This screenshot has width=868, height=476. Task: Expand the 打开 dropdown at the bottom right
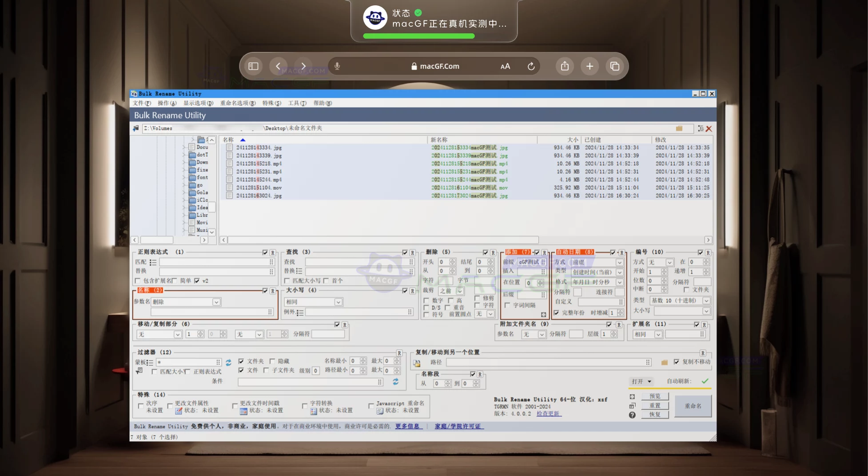click(x=648, y=381)
